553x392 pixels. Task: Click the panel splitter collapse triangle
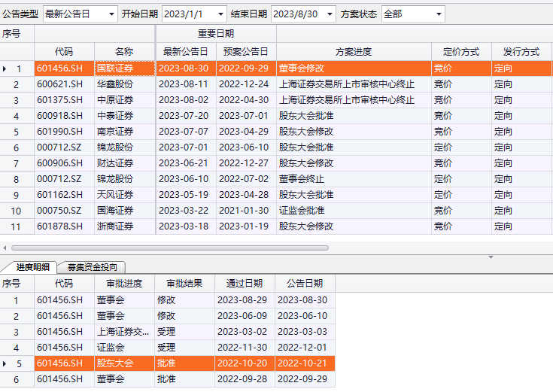click(491, 257)
